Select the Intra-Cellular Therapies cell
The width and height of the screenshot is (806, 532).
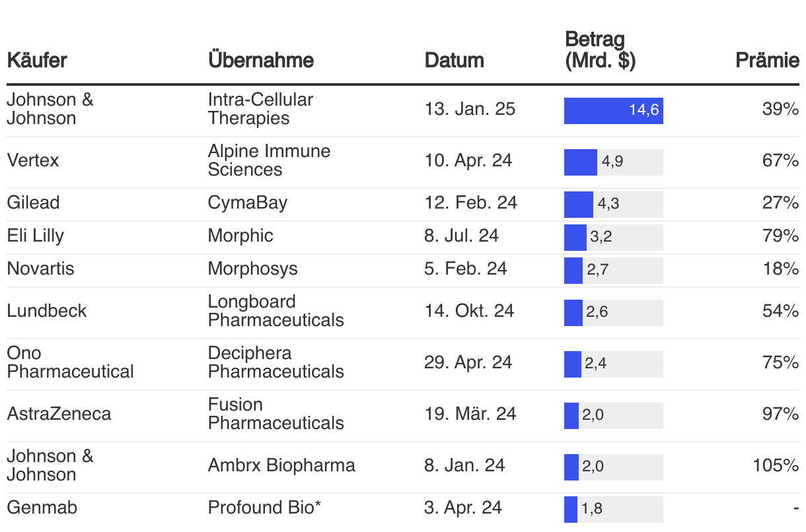coord(260,109)
